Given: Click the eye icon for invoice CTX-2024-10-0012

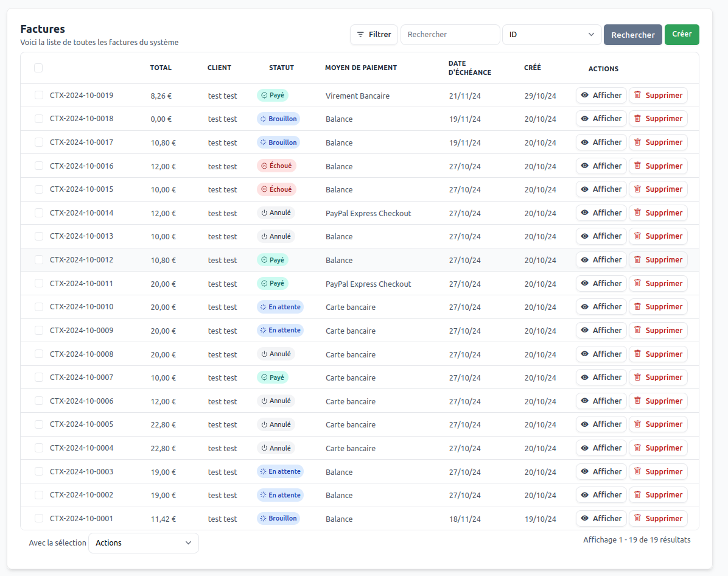Looking at the screenshot, I should click(585, 260).
